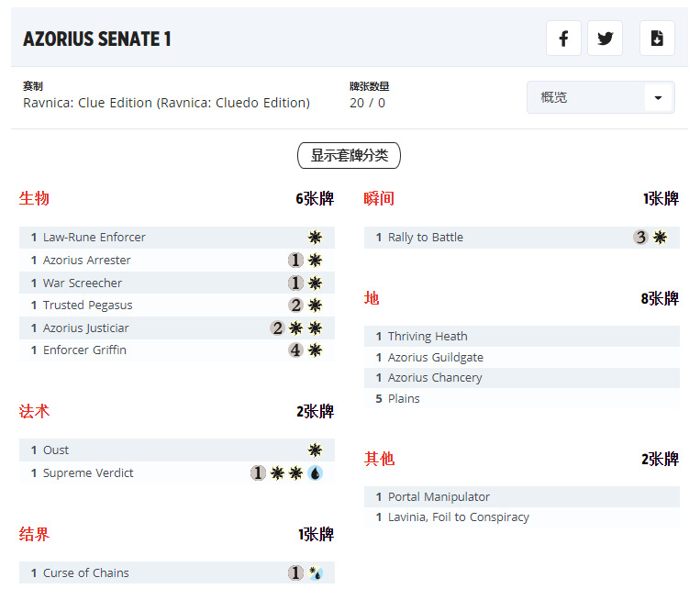Image resolution: width=700 pixels, height=600 pixels.
Task: Open the War Screecher creature card
Action: [x=82, y=283]
